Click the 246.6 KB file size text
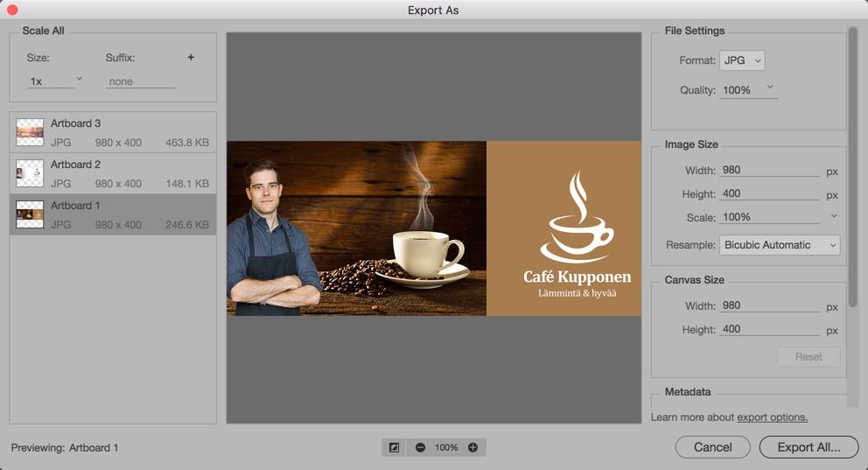The height and width of the screenshot is (470, 868). coord(187,225)
